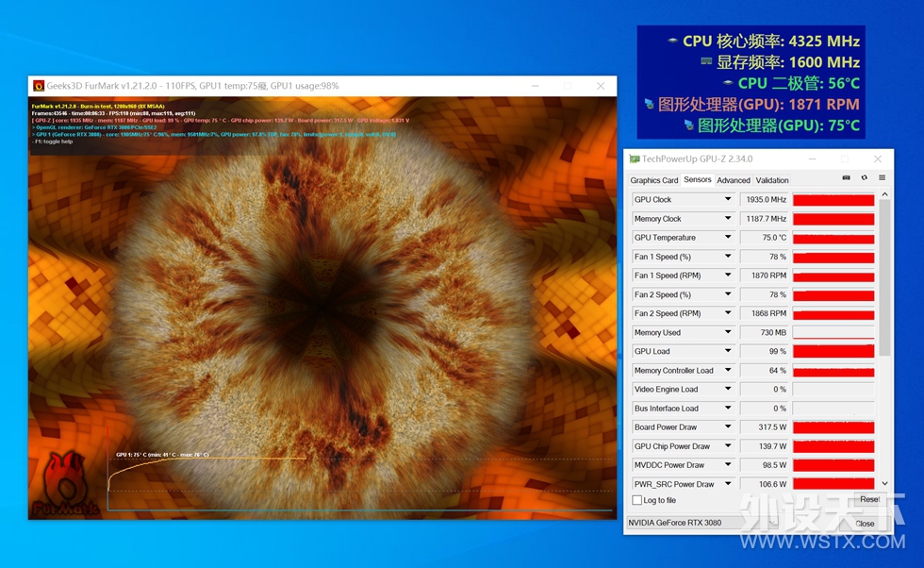Screen dimensions: 924x568
Task: Open the Board Power Draw dropdown
Action: click(x=728, y=426)
